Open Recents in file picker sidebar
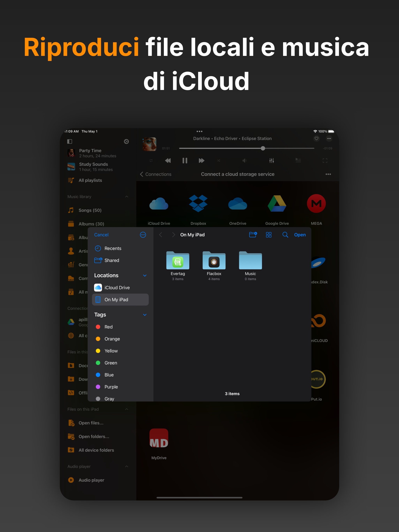The height and width of the screenshot is (532, 399). pyautogui.click(x=113, y=248)
